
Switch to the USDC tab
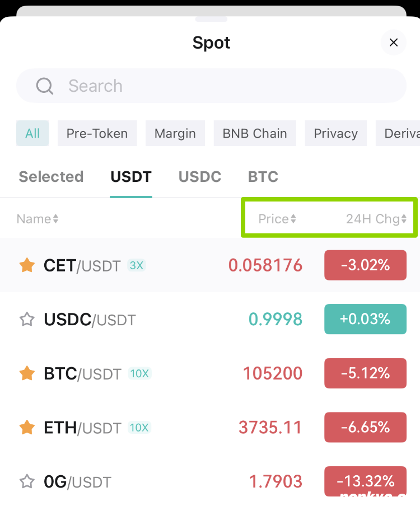point(200,176)
